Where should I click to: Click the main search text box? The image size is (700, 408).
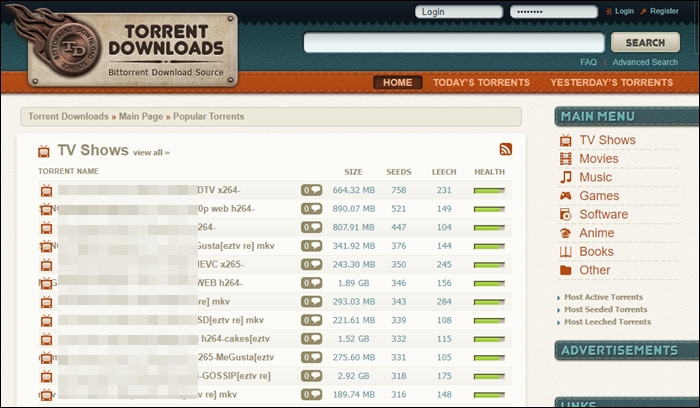click(454, 42)
